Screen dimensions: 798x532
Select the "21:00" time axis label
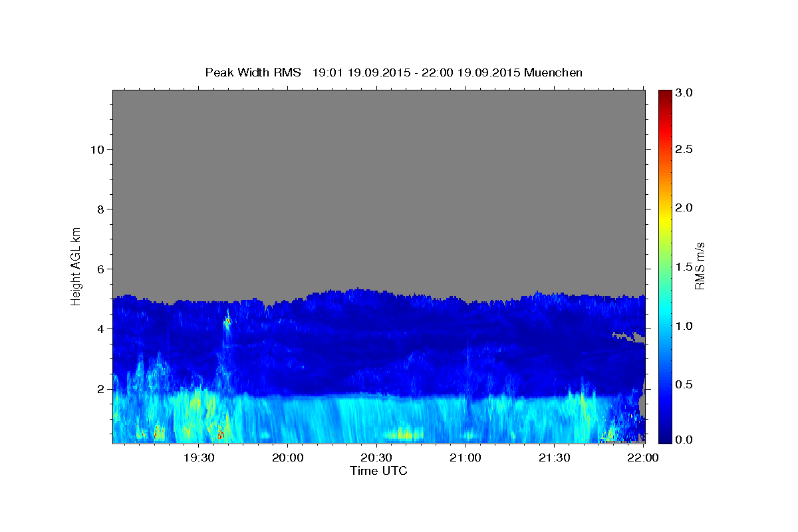tap(465, 458)
